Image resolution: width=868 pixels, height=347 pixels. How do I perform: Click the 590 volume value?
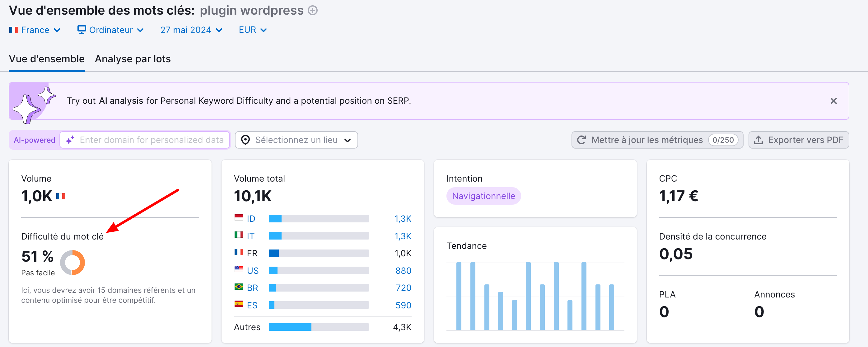click(403, 305)
